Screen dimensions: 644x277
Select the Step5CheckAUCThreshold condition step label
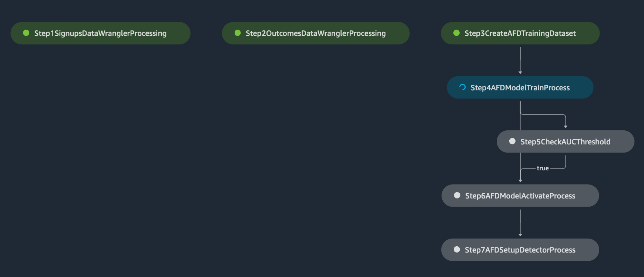coord(566,142)
